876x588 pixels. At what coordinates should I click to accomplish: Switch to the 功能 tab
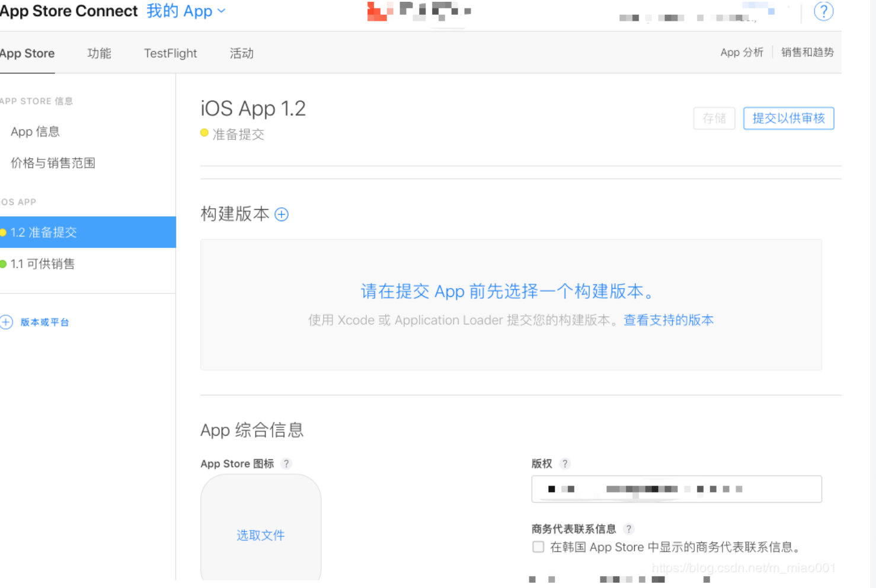[x=99, y=53]
